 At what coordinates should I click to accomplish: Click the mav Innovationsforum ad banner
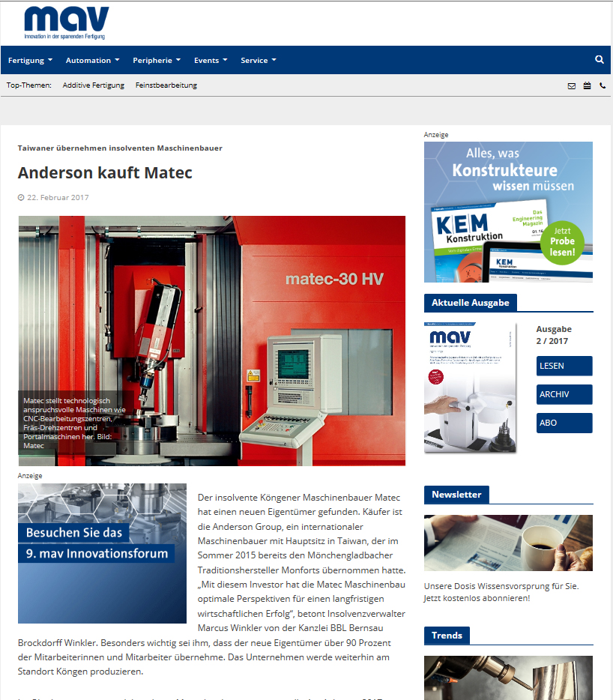coord(102,553)
